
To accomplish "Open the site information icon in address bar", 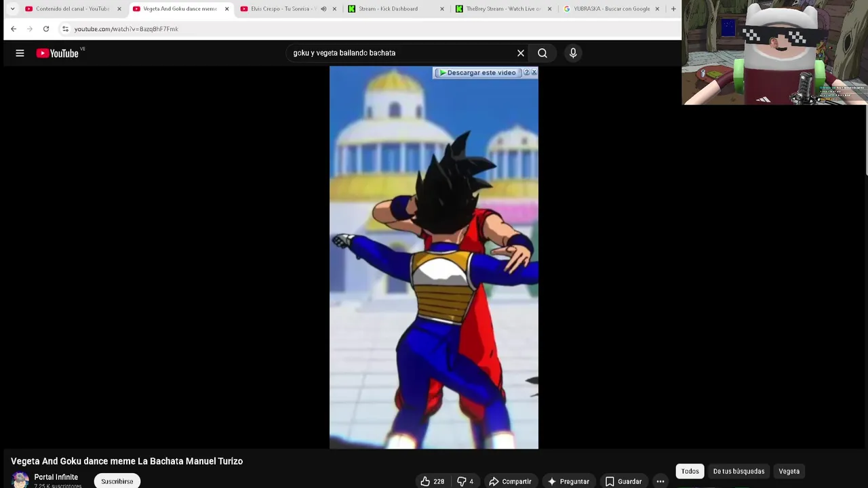I will pyautogui.click(x=65, y=29).
